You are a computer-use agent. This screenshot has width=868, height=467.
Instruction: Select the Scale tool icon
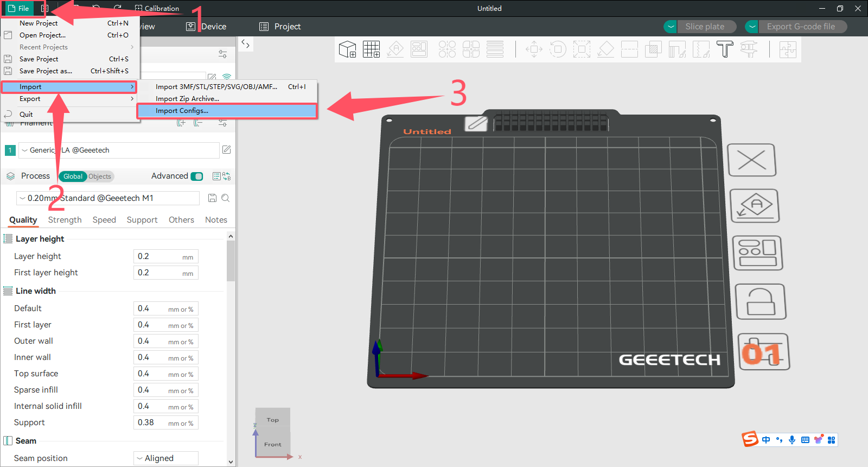pos(582,49)
